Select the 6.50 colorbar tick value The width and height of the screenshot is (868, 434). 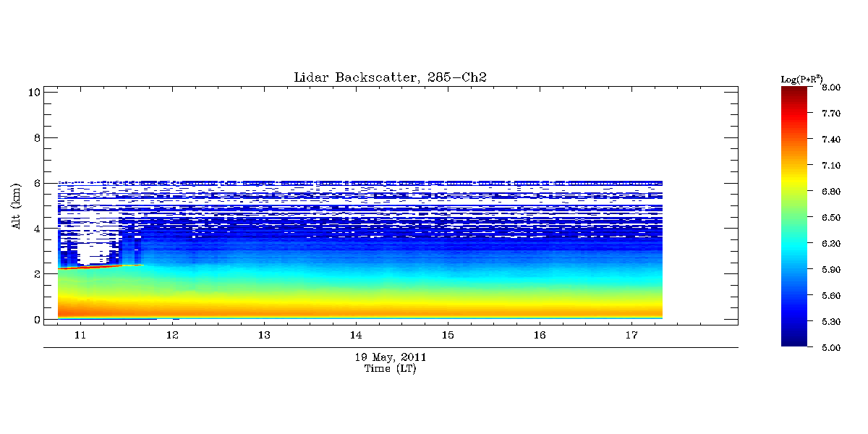[830, 218]
